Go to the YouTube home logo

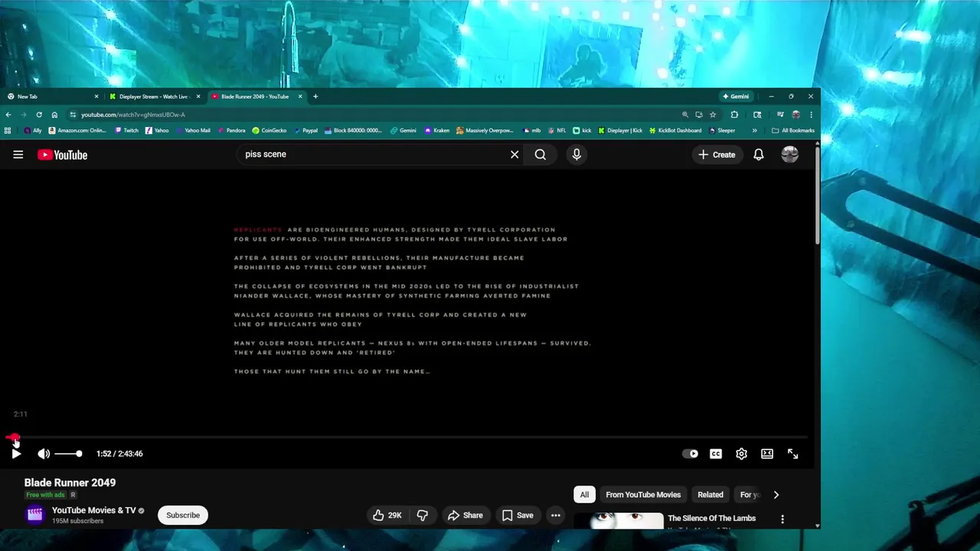click(62, 155)
